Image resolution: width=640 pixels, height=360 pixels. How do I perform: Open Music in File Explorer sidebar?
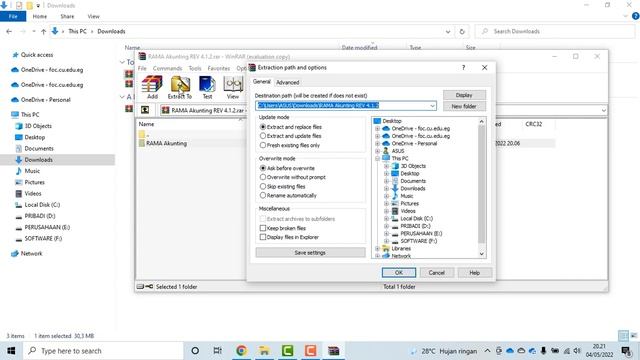[x=32, y=171]
